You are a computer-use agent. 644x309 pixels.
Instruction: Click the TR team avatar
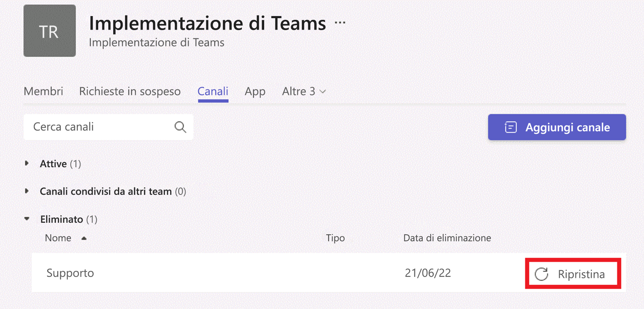point(50,31)
